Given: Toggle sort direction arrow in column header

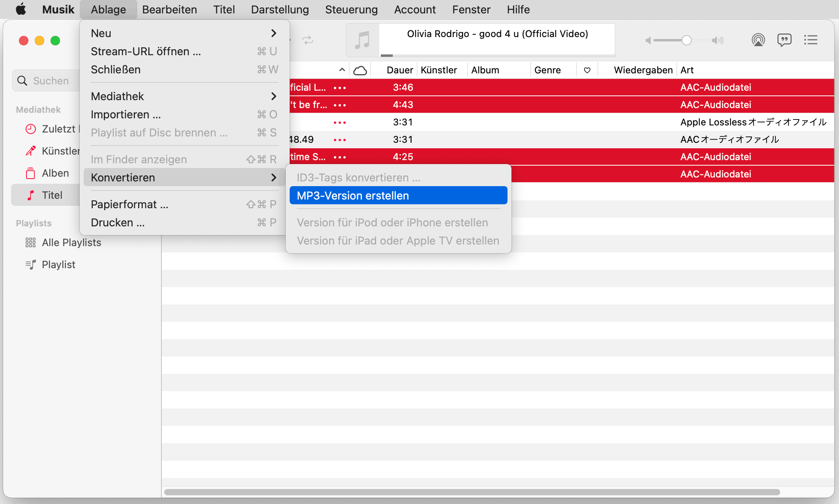Looking at the screenshot, I should click(342, 70).
